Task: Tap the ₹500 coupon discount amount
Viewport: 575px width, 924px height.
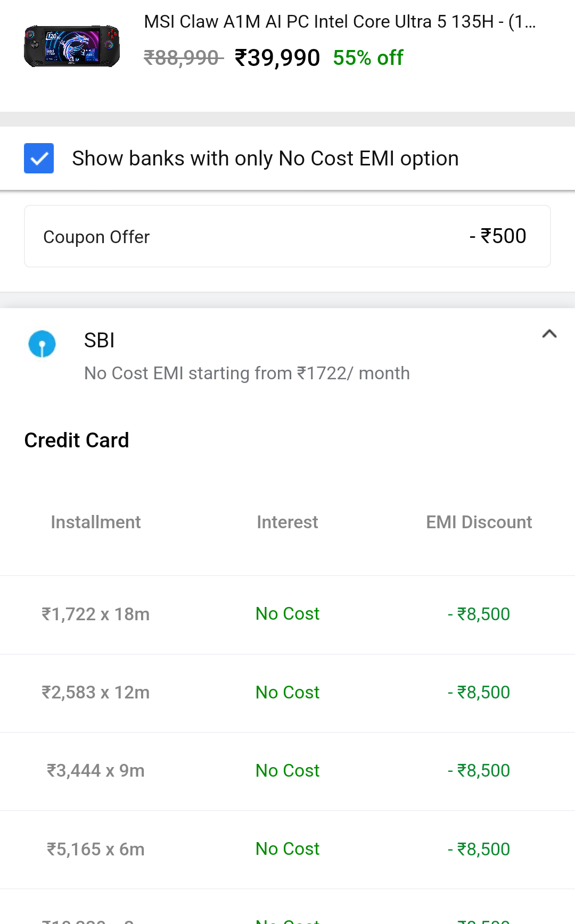Action: click(x=498, y=236)
